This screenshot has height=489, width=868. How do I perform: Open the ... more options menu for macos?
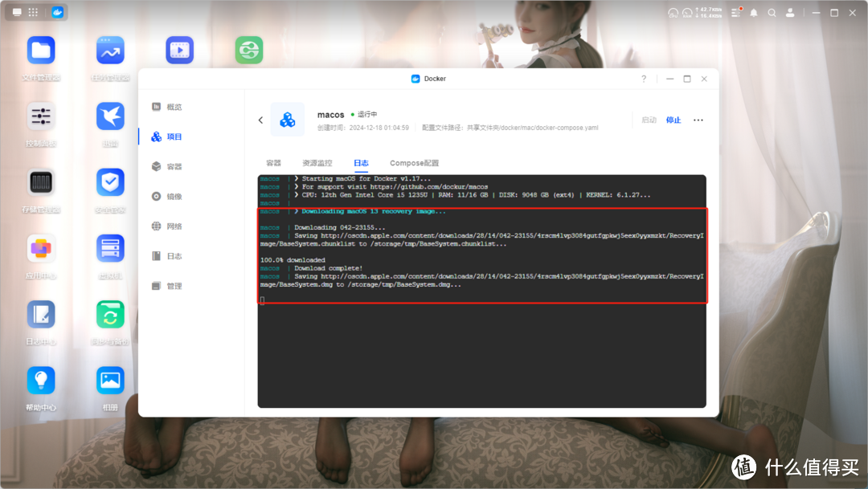(x=698, y=119)
